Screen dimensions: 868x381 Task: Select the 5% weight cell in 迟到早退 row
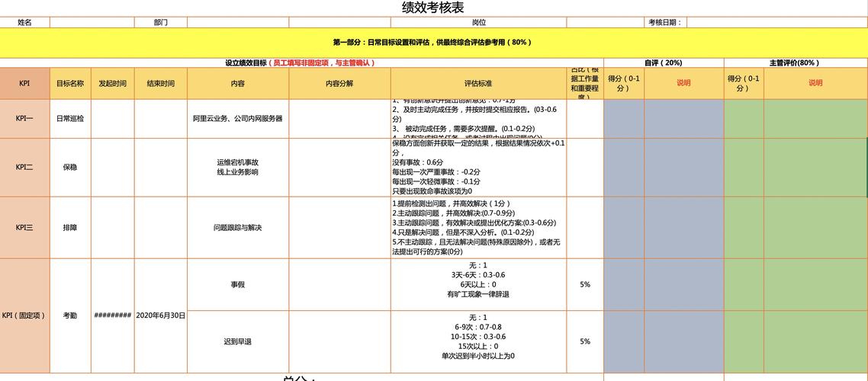point(585,341)
